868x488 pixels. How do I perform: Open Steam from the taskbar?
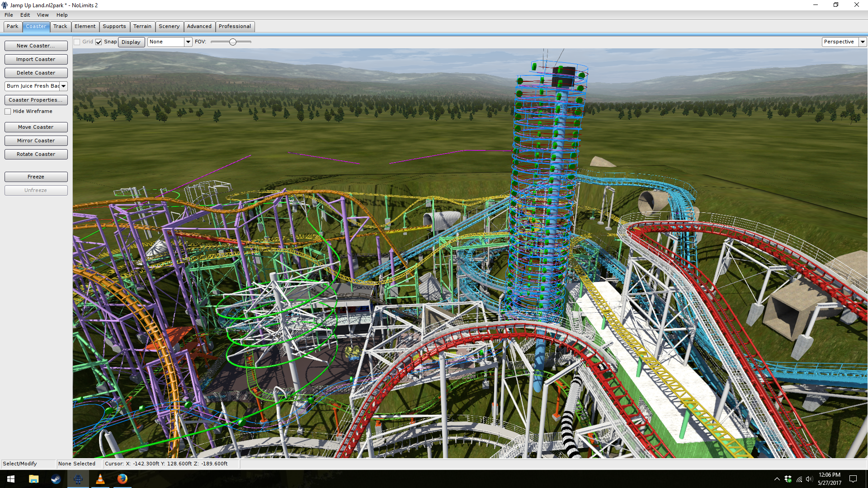56,479
